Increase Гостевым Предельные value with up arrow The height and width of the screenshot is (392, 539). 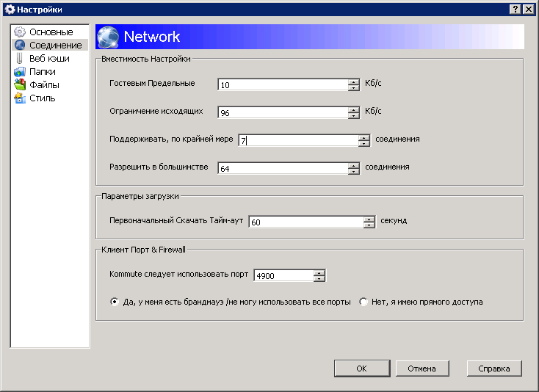tap(353, 82)
